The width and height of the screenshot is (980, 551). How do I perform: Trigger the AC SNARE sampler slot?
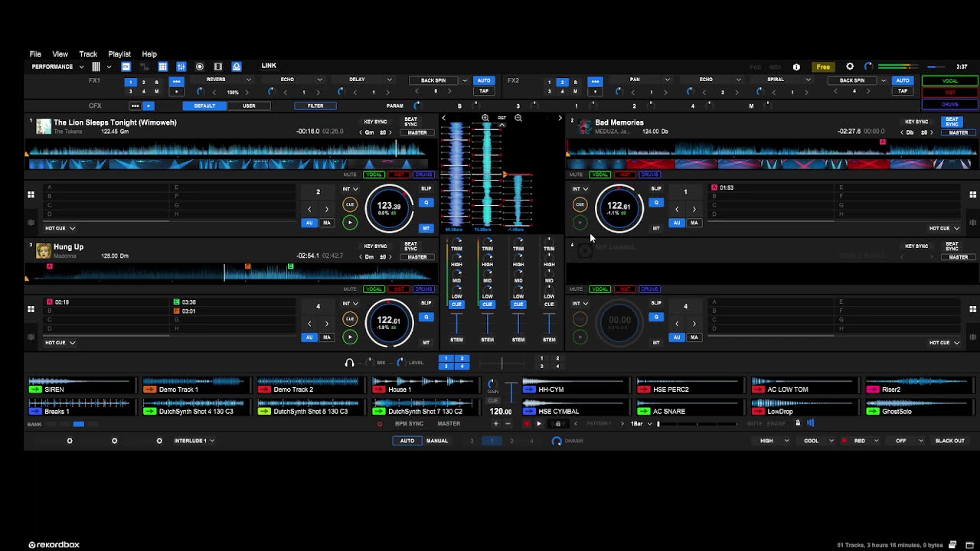[643, 412]
